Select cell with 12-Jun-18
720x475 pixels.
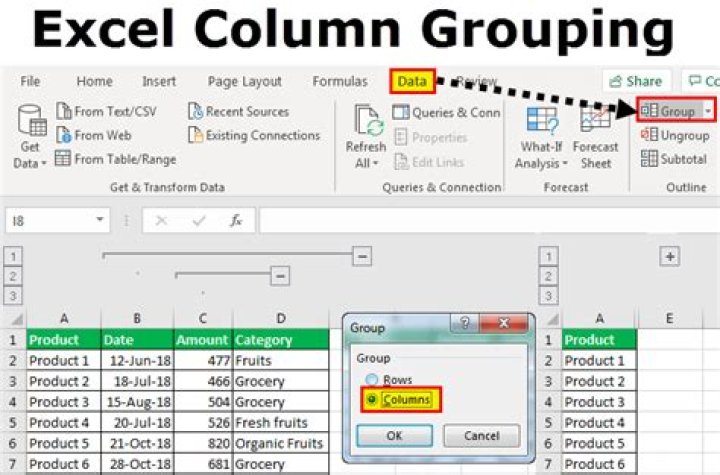tap(137, 360)
